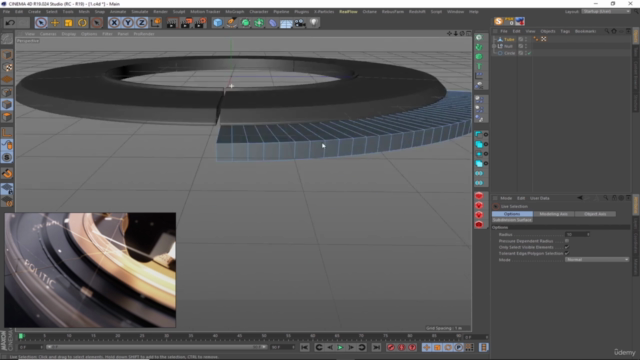Click the timeline range slider bar
This screenshot has width=640, height=360.
156,347
